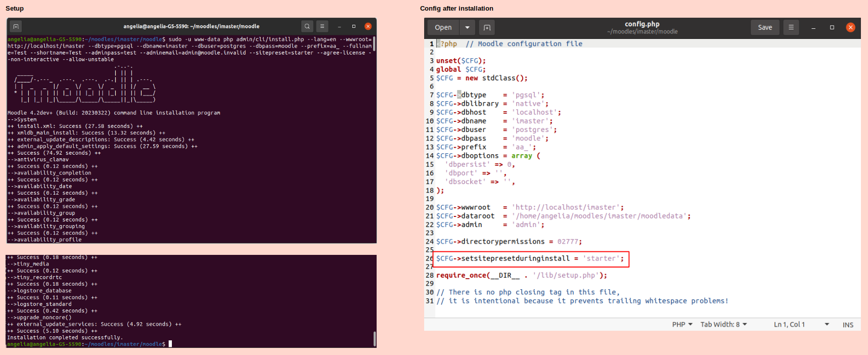
Task: Maximize the terminal window
Action: 354,26
